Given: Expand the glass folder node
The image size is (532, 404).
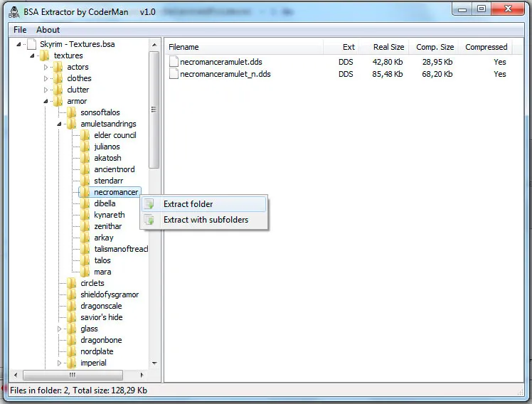Looking at the screenshot, I should coord(60,329).
